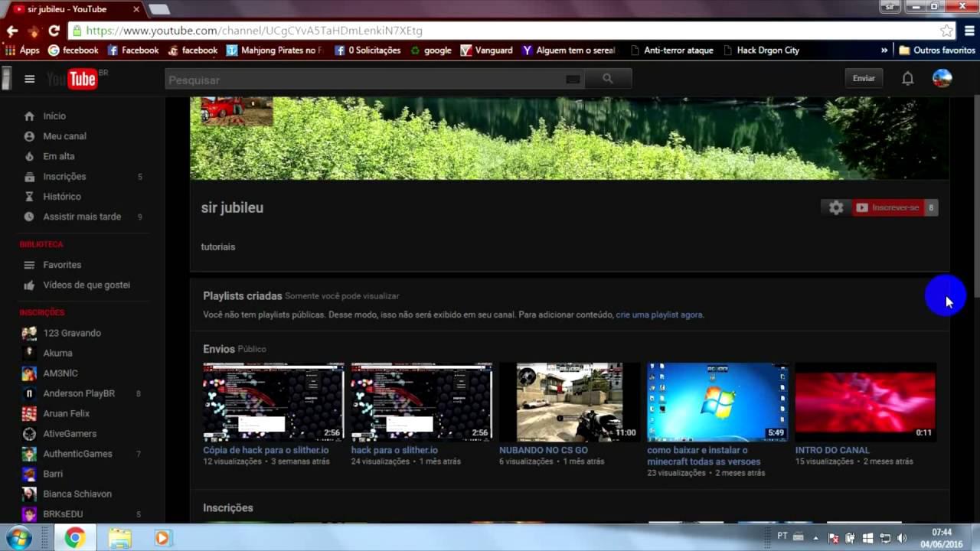Open channel settings gear icon
980x551 pixels.
(836, 207)
